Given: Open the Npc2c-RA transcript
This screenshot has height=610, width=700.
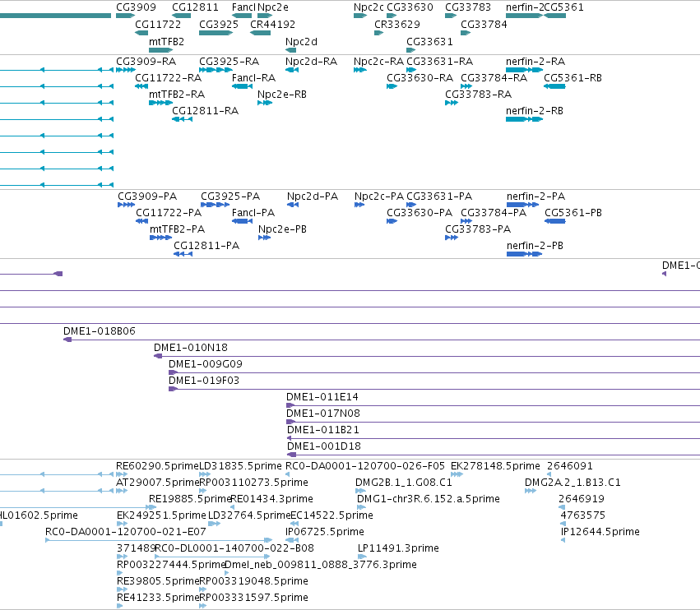Looking at the screenshot, I should click(x=360, y=70).
